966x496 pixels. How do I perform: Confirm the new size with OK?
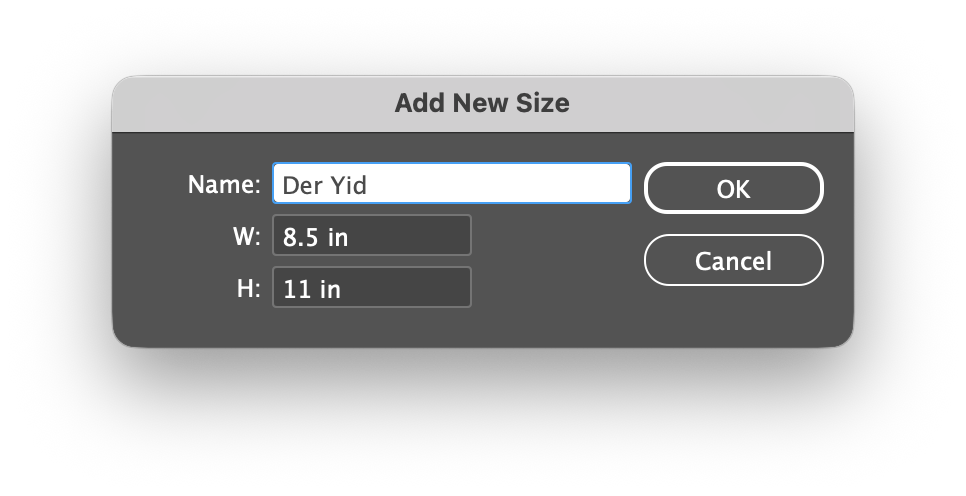coord(733,189)
